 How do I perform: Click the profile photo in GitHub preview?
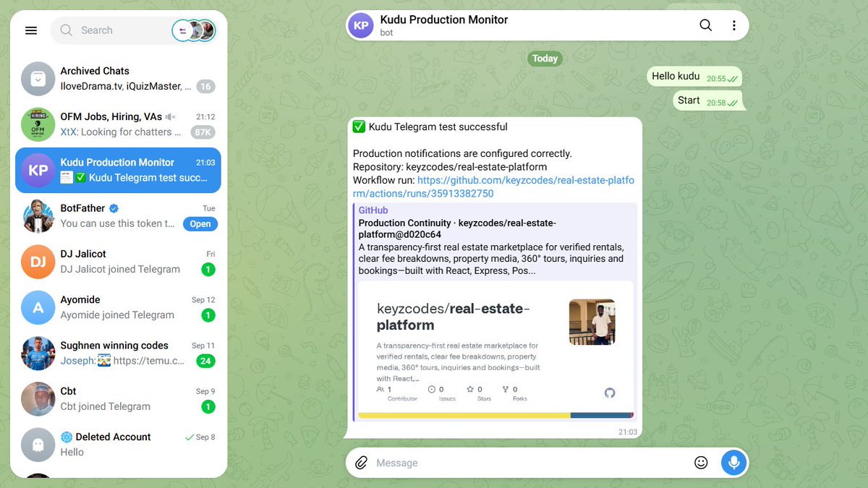(592, 322)
